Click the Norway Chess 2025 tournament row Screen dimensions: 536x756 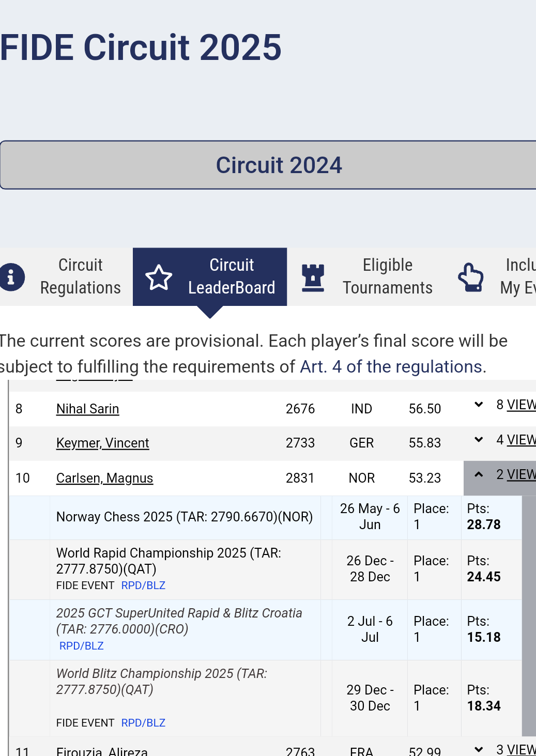185,517
